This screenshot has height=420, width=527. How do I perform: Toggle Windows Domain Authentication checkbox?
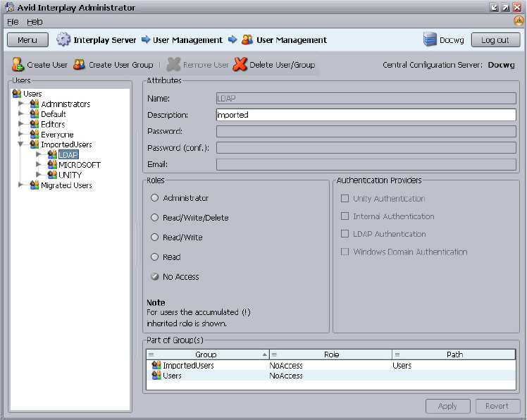[345, 252]
